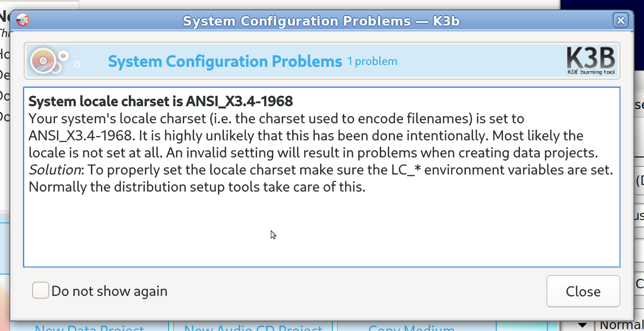Enable the "Do not show again" checkbox
Viewport: 644px width, 331px height.
coord(41,291)
